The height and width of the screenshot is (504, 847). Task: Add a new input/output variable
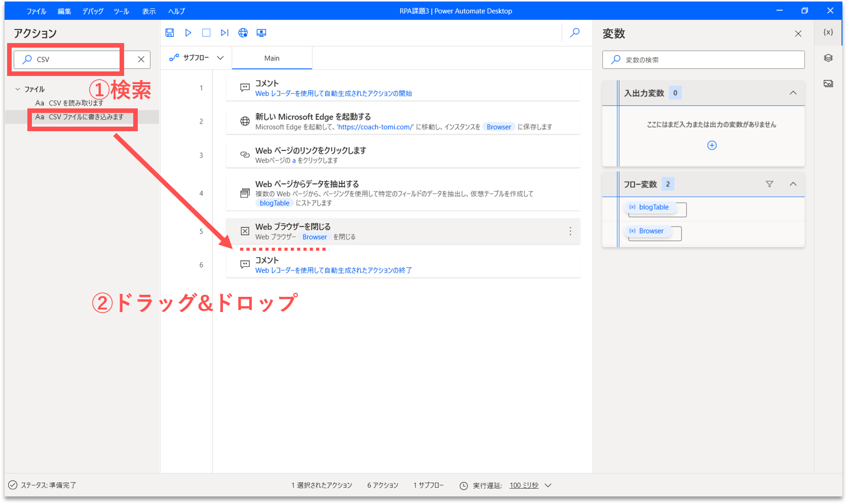pyautogui.click(x=712, y=145)
